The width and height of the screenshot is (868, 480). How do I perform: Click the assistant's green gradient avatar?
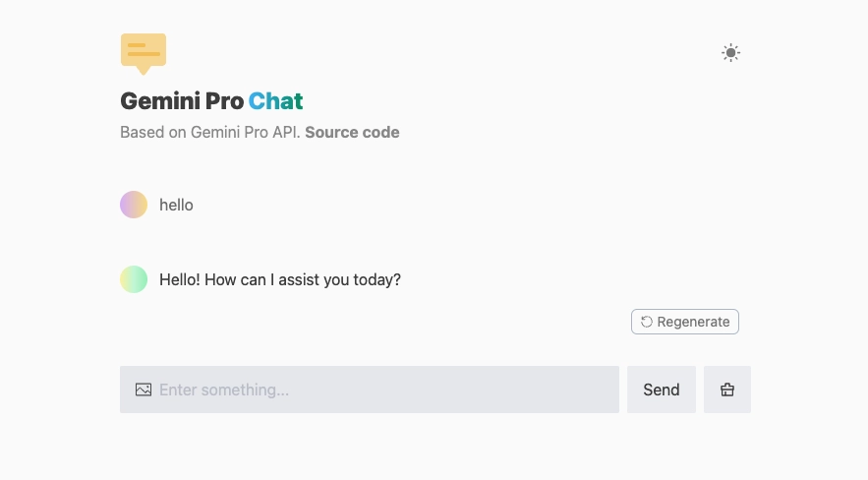[134, 279]
